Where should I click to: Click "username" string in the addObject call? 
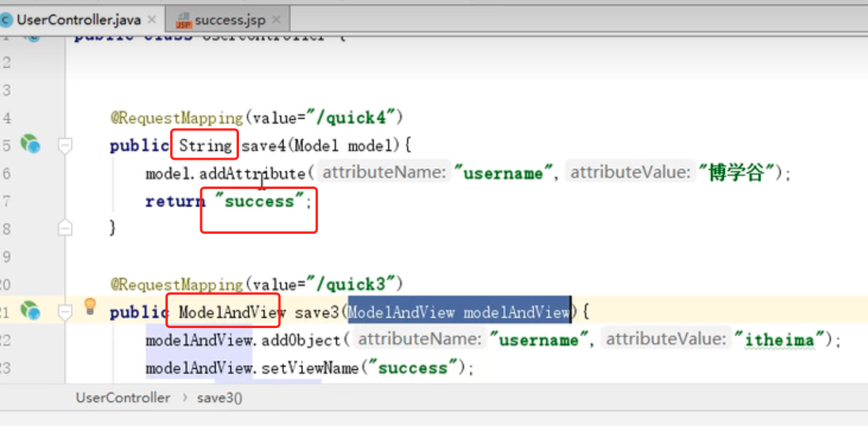[x=540, y=340]
